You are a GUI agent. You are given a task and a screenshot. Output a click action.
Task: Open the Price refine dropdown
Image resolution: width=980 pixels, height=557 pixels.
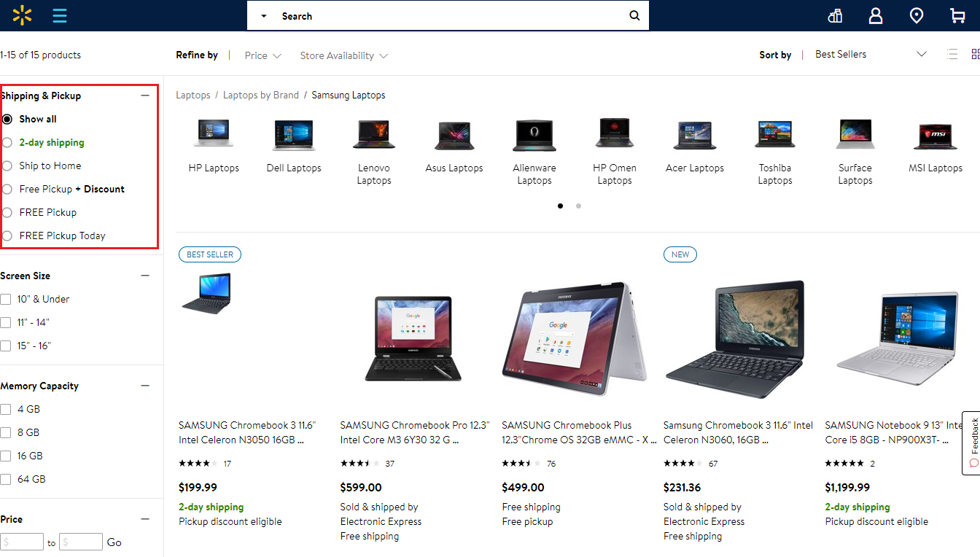coord(263,55)
